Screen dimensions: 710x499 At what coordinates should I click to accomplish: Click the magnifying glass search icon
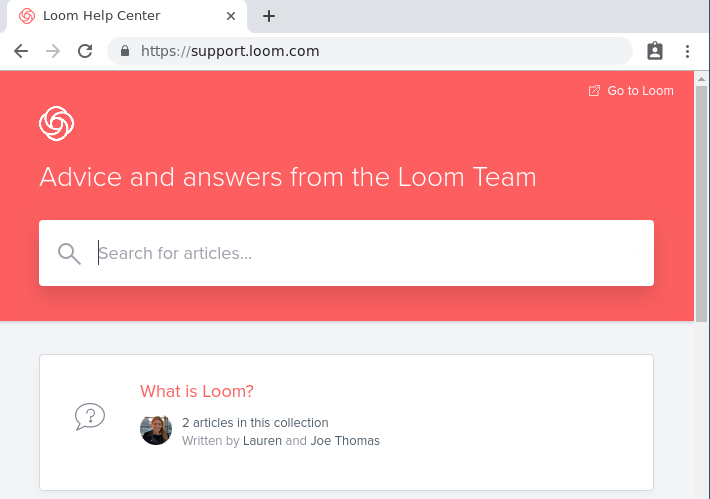pyautogui.click(x=69, y=254)
